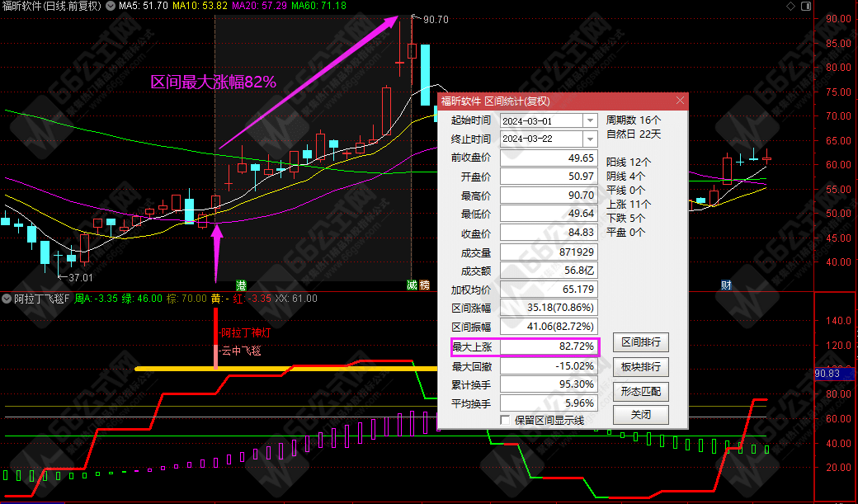This screenshot has height=504, width=858.
Task: Click the 终止时间 field 2024-03-22
Action: point(542,139)
